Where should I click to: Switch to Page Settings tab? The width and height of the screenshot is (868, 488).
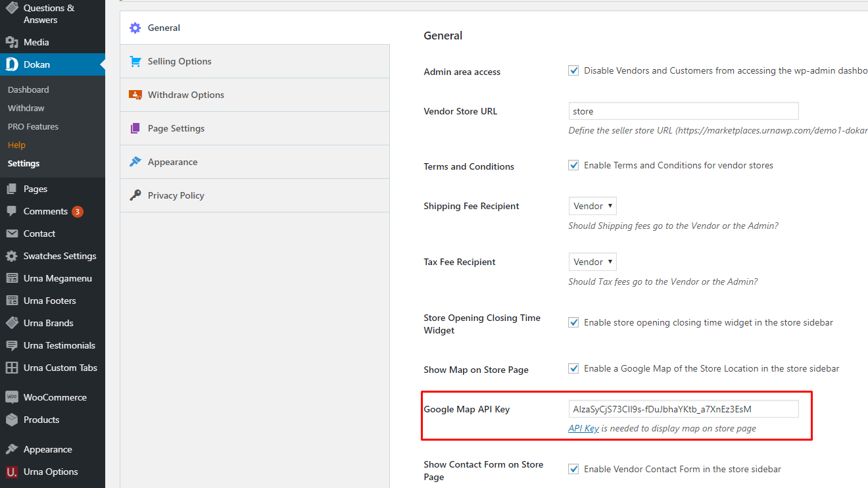tap(255, 128)
